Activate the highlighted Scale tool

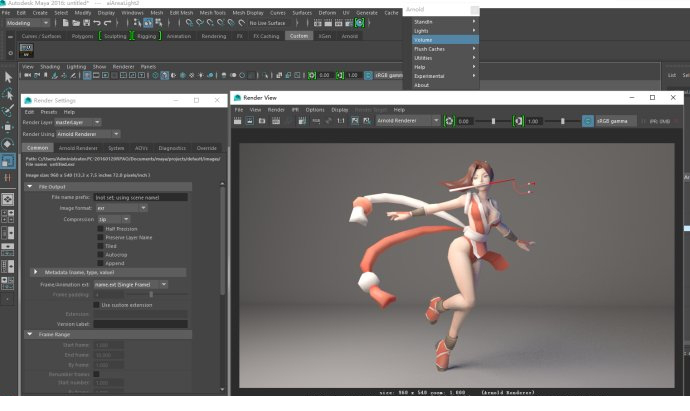tap(8, 161)
